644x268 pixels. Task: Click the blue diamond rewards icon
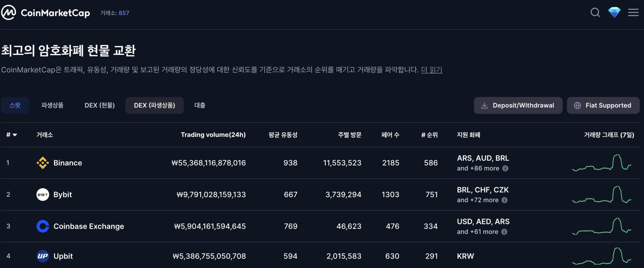(x=614, y=13)
